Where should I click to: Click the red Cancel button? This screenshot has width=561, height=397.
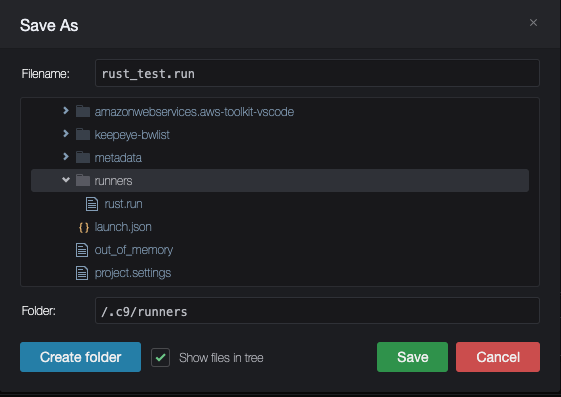pos(498,357)
